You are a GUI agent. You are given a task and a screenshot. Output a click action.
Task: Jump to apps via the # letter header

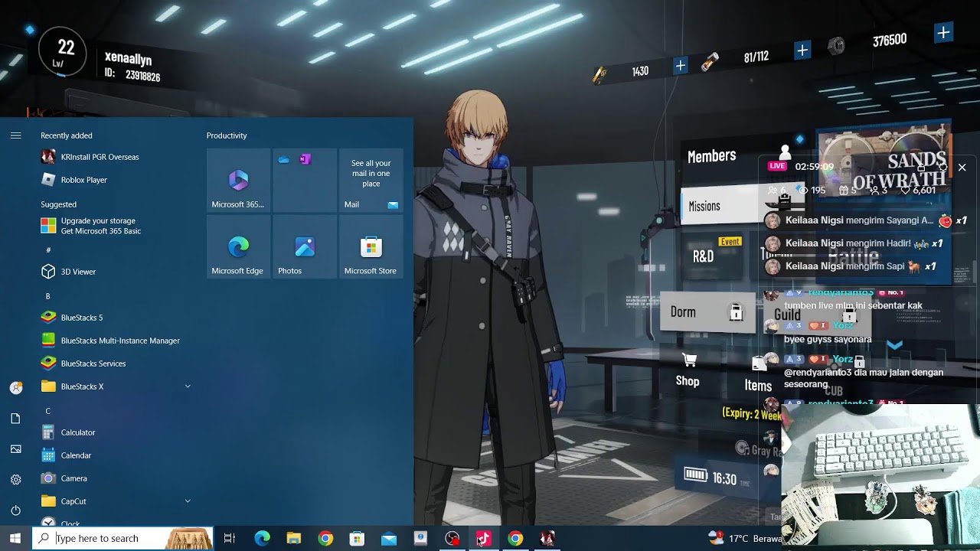48,250
